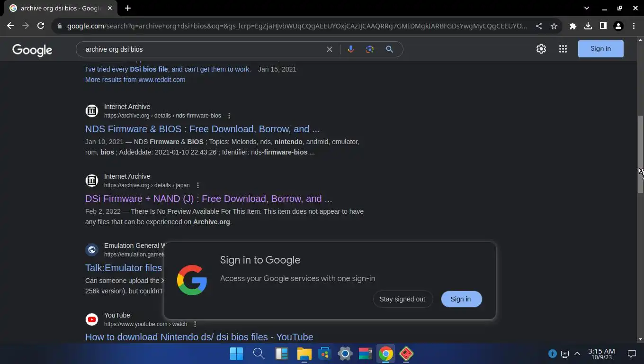Open the notifications icon in tray
Image resolution: width=644 pixels, height=364 pixels.
632,354
